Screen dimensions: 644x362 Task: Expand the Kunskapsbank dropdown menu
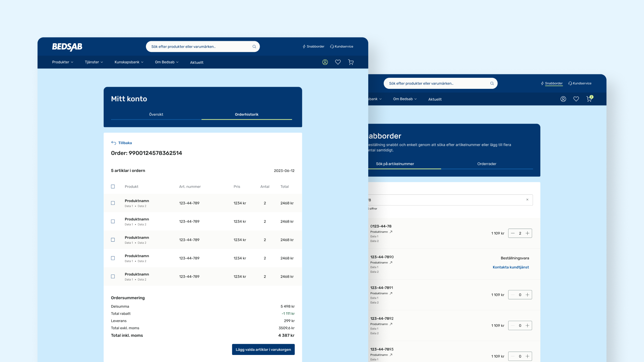click(x=129, y=62)
